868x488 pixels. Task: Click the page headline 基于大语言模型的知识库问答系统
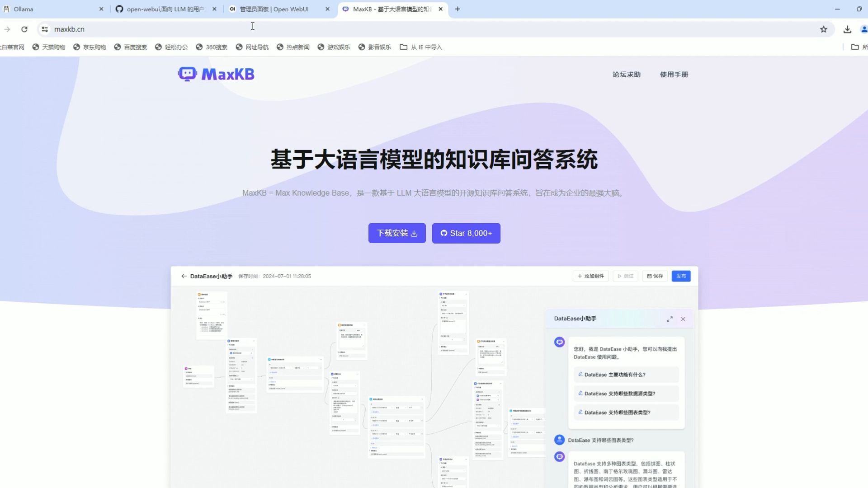coord(434,160)
